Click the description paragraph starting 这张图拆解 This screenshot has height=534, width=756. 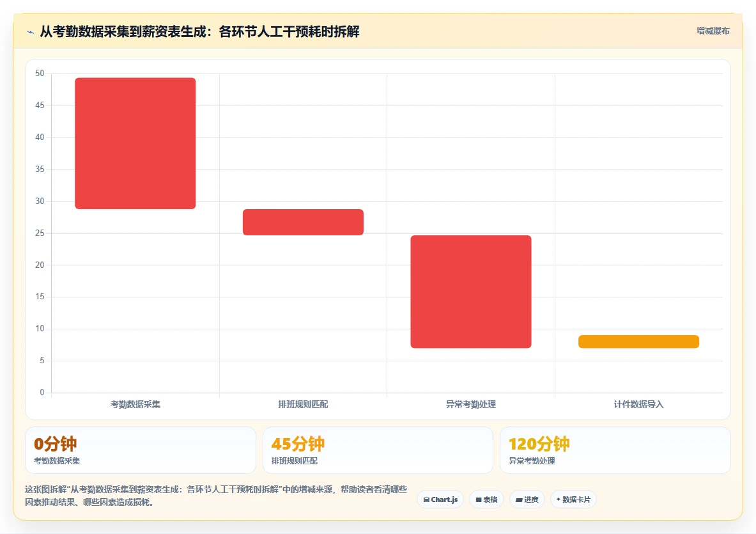point(216,496)
